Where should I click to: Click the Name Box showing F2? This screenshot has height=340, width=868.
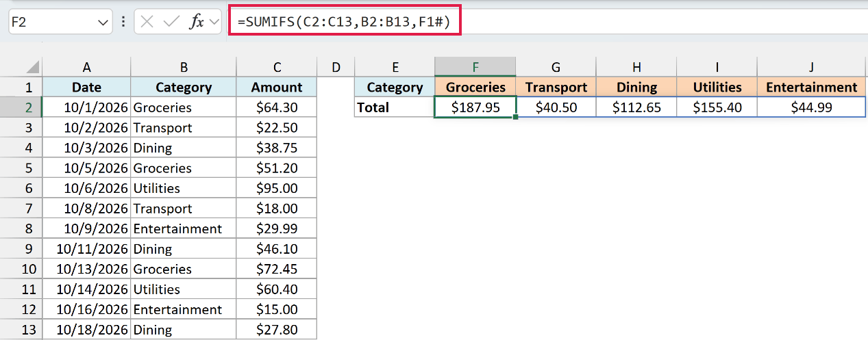(x=60, y=22)
